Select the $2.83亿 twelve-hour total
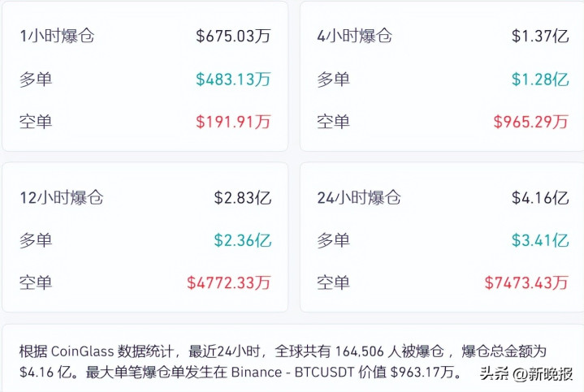The width and height of the screenshot is (584, 392). point(242,197)
